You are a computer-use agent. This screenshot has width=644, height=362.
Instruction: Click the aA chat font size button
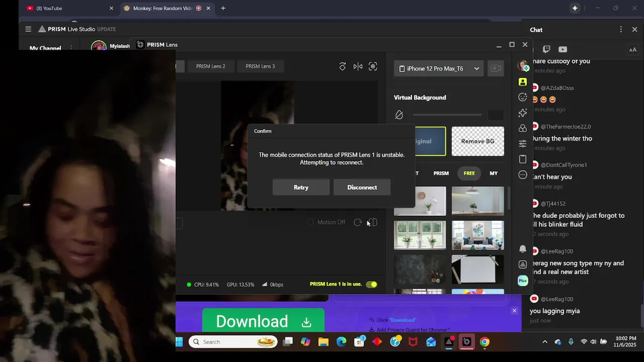point(633,49)
